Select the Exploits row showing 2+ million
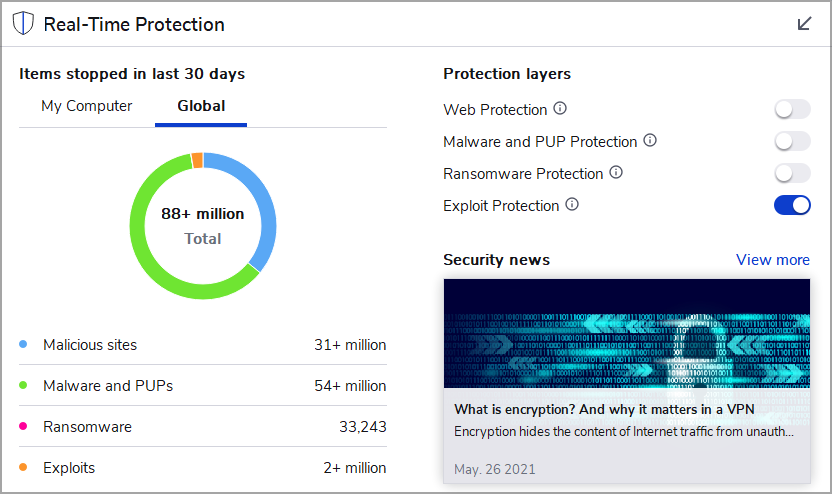 point(203,467)
